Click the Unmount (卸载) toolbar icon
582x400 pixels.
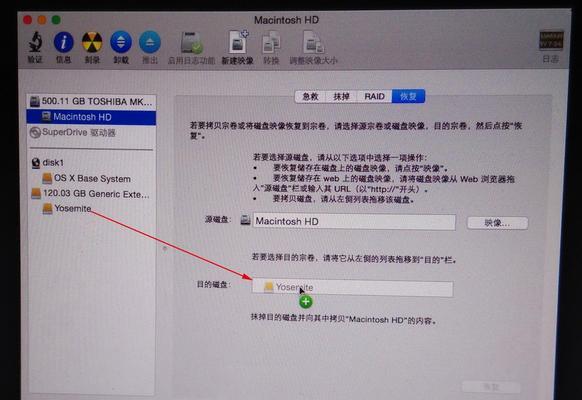[121, 42]
